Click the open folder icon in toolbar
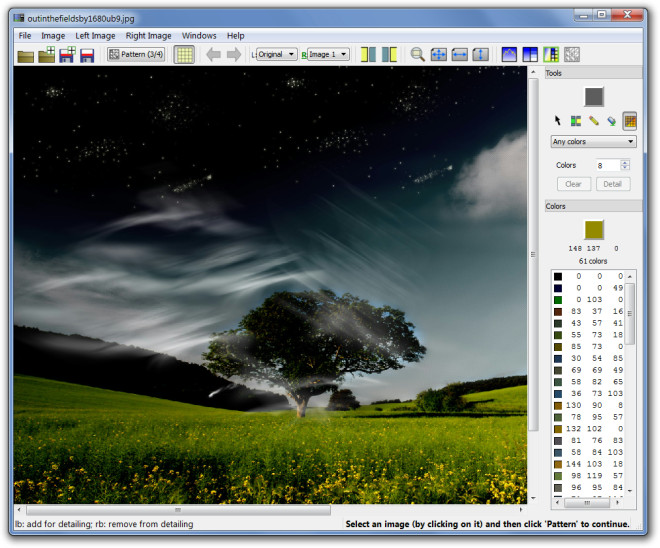The height and width of the screenshot is (548, 660). [26, 55]
